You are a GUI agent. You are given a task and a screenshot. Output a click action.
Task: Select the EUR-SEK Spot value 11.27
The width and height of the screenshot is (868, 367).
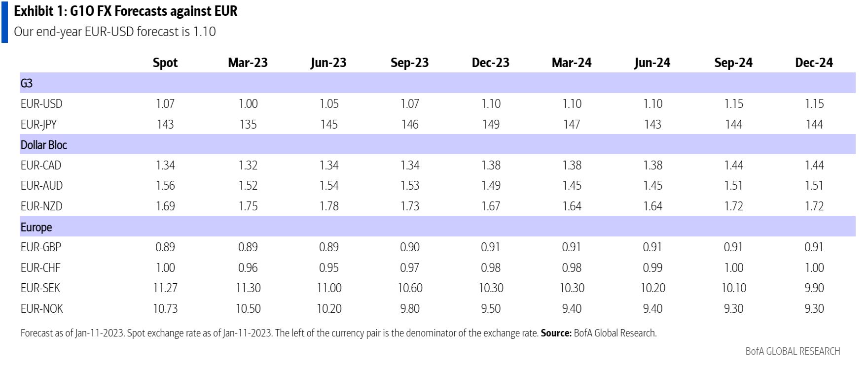pos(165,288)
